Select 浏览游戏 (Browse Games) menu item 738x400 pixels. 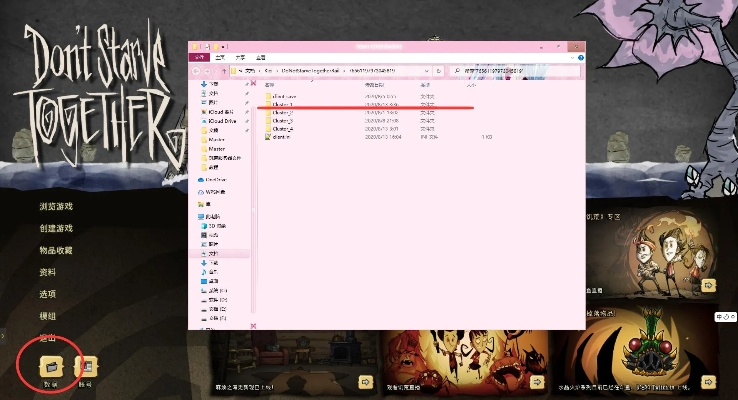pyautogui.click(x=56, y=206)
